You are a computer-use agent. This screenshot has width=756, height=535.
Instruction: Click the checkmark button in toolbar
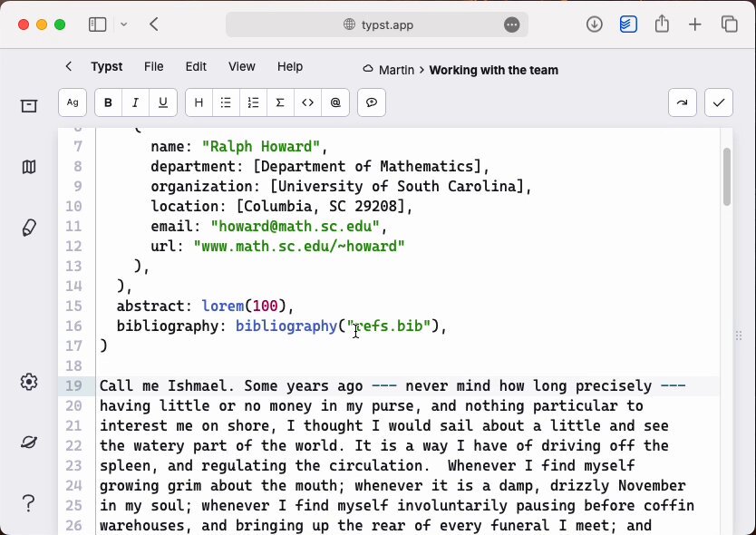719,102
